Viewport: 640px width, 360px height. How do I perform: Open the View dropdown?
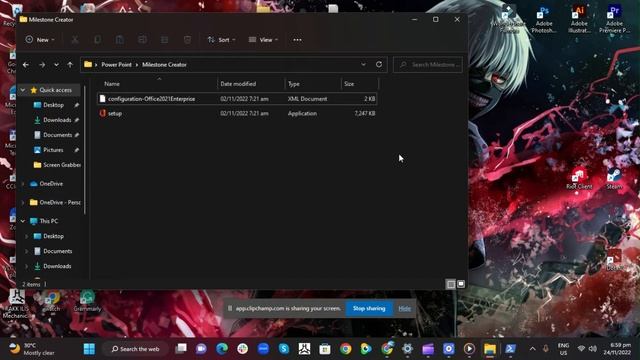[263, 40]
